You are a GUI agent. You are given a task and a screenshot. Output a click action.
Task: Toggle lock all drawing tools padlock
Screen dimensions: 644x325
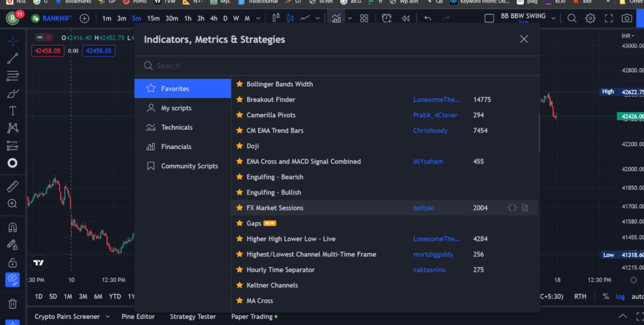[x=13, y=262]
